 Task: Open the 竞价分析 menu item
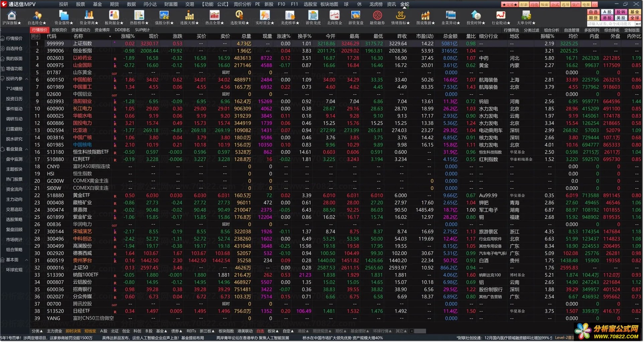242,4
